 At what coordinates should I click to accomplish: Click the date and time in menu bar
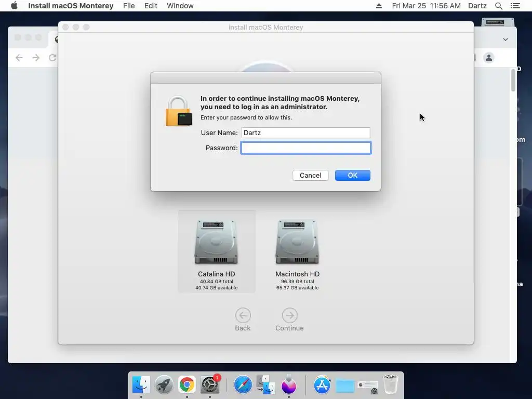426,6
